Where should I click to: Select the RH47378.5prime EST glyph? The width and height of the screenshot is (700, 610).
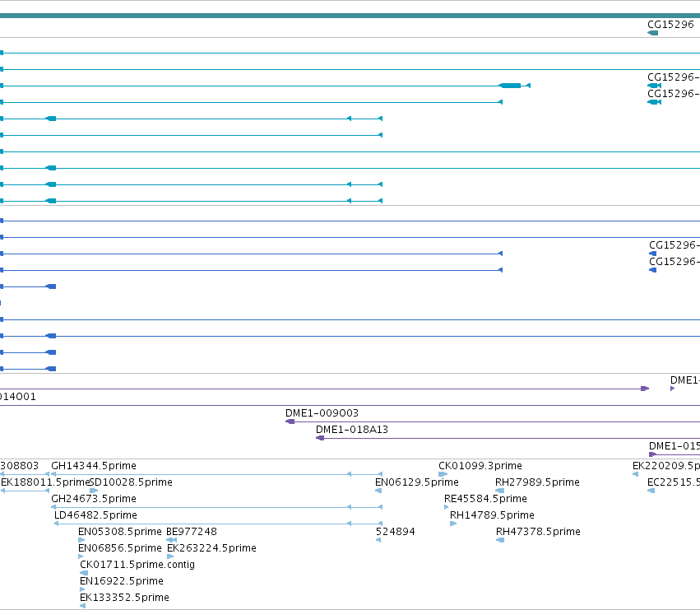point(500,540)
